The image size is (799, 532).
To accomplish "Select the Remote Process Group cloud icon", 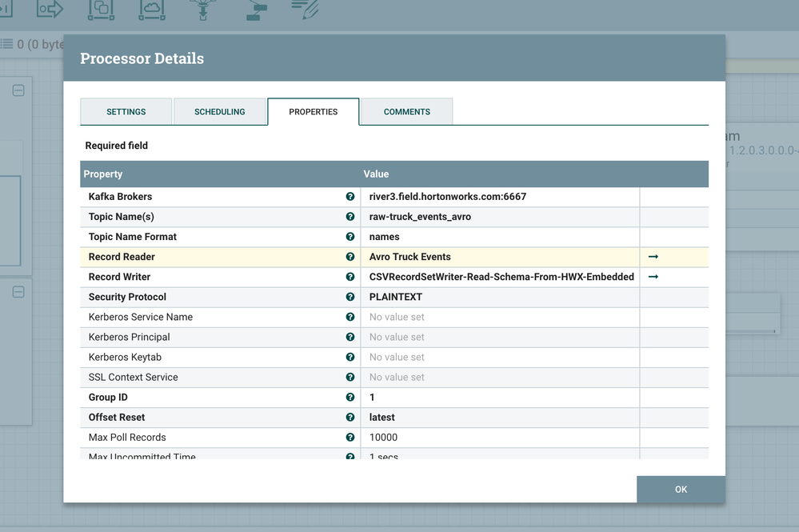I will coord(151,10).
